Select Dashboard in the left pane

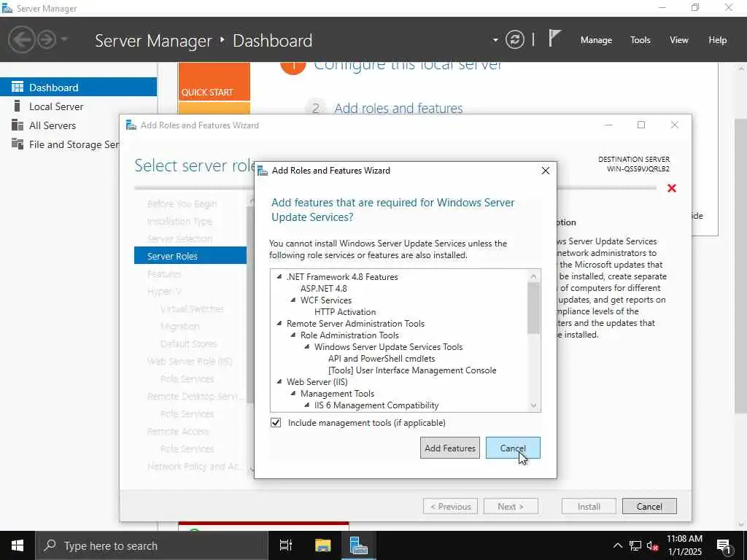78,87
